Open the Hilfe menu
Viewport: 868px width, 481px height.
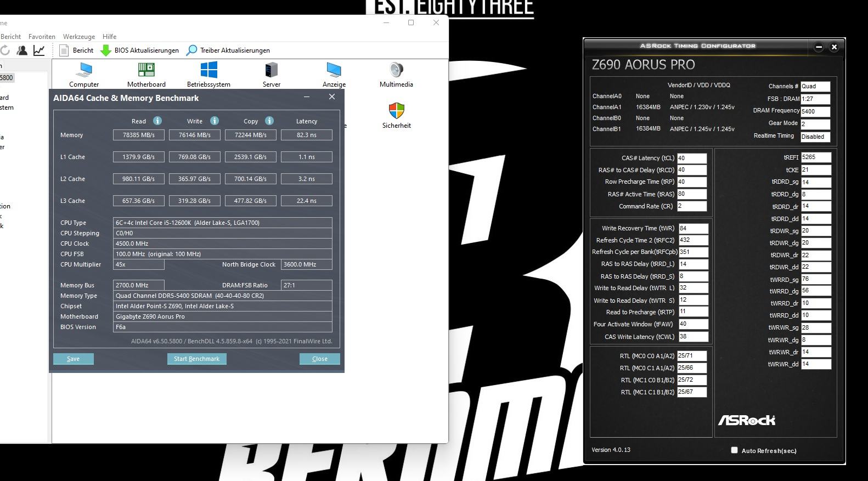(x=109, y=37)
